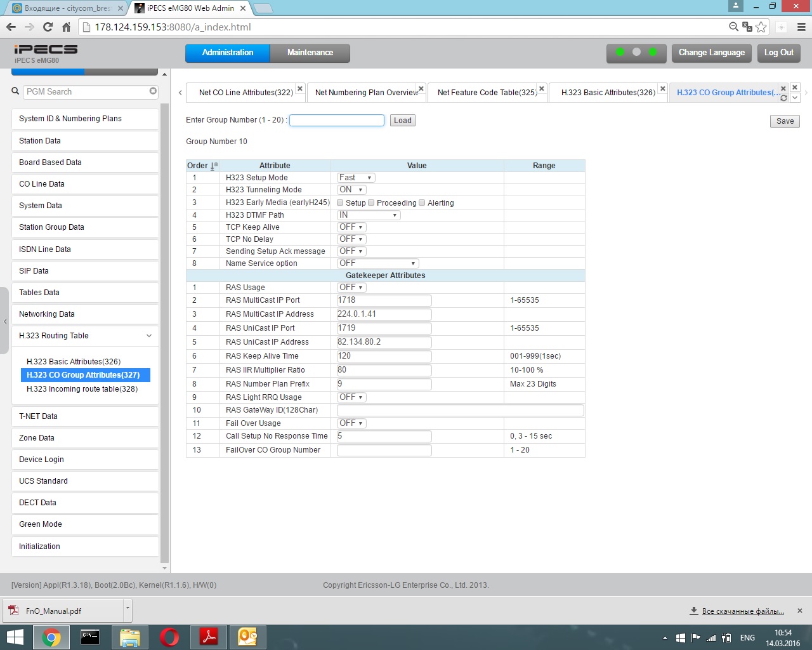Clear the PGM Search field icon
812x650 pixels.
click(153, 91)
